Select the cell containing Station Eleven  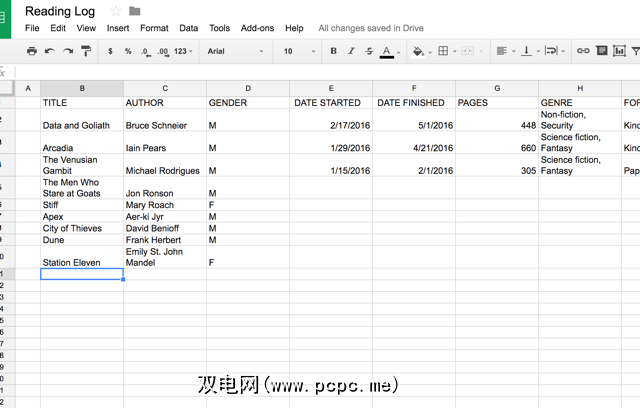(81, 262)
